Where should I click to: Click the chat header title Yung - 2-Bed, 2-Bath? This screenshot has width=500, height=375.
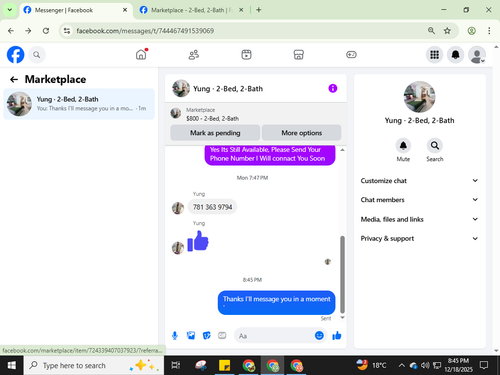228,89
